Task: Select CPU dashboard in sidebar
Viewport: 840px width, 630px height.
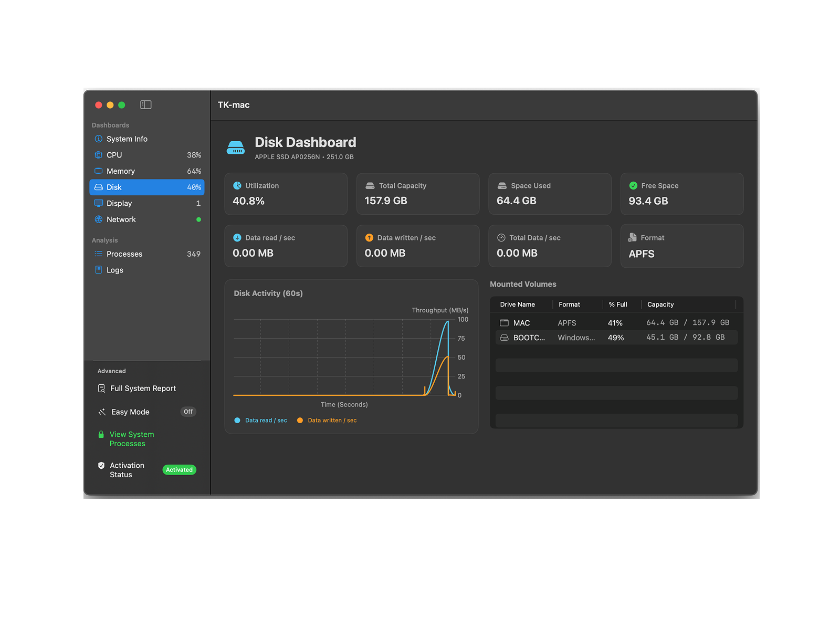Action: click(147, 155)
